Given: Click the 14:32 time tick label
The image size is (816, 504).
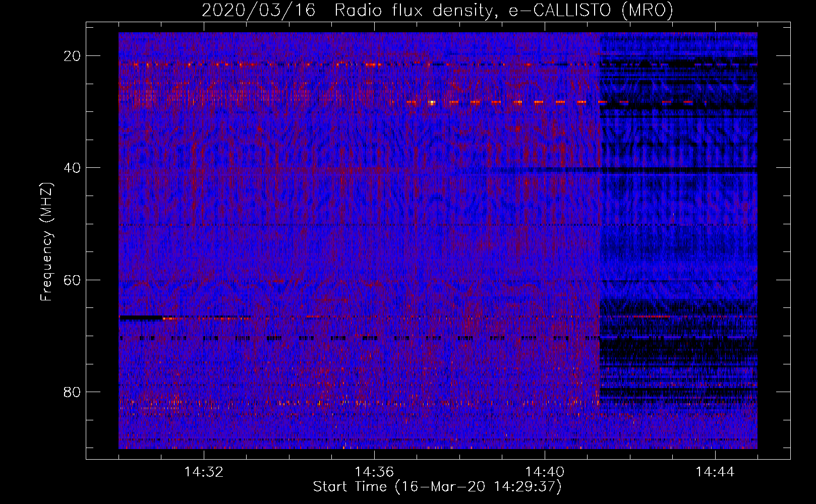Looking at the screenshot, I should (x=204, y=472).
